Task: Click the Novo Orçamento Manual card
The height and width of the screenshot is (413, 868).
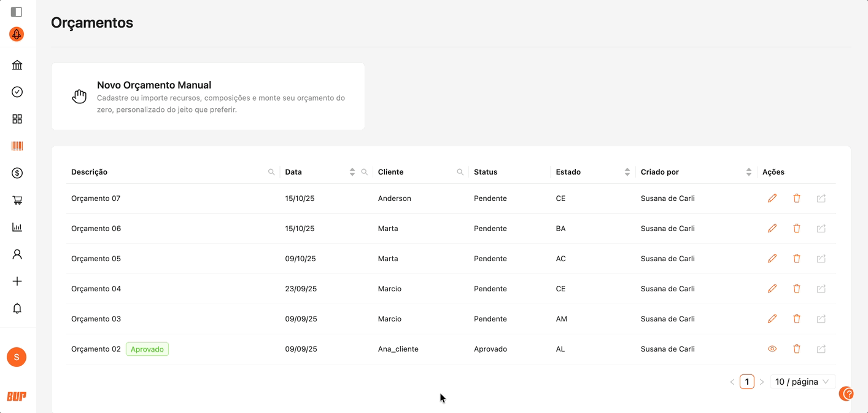Action: click(208, 96)
